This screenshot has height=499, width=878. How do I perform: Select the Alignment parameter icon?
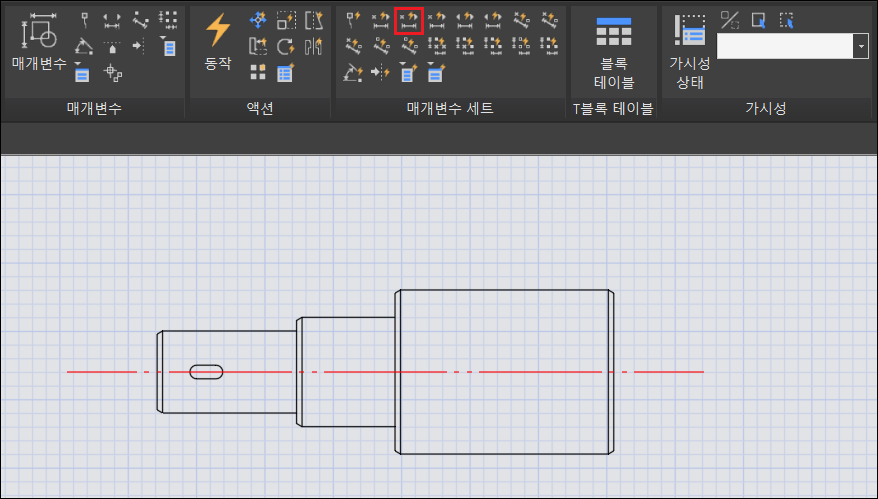point(113,46)
